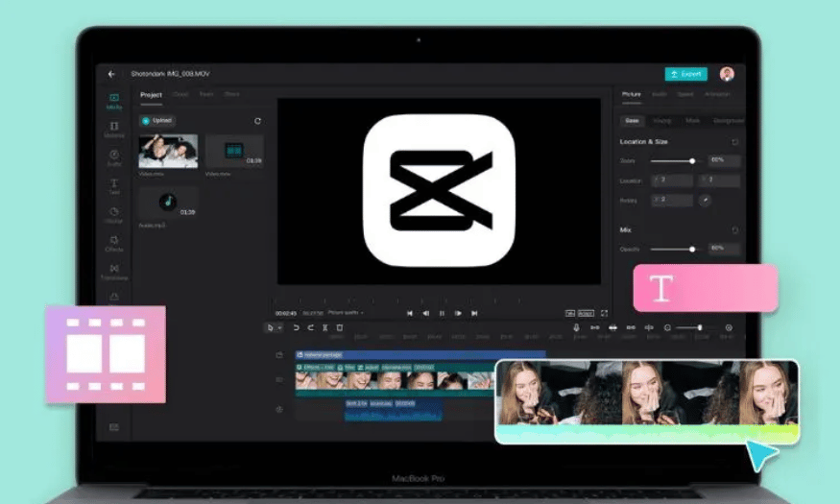
Task: Go back using the arrow beside project title
Action: (111, 74)
